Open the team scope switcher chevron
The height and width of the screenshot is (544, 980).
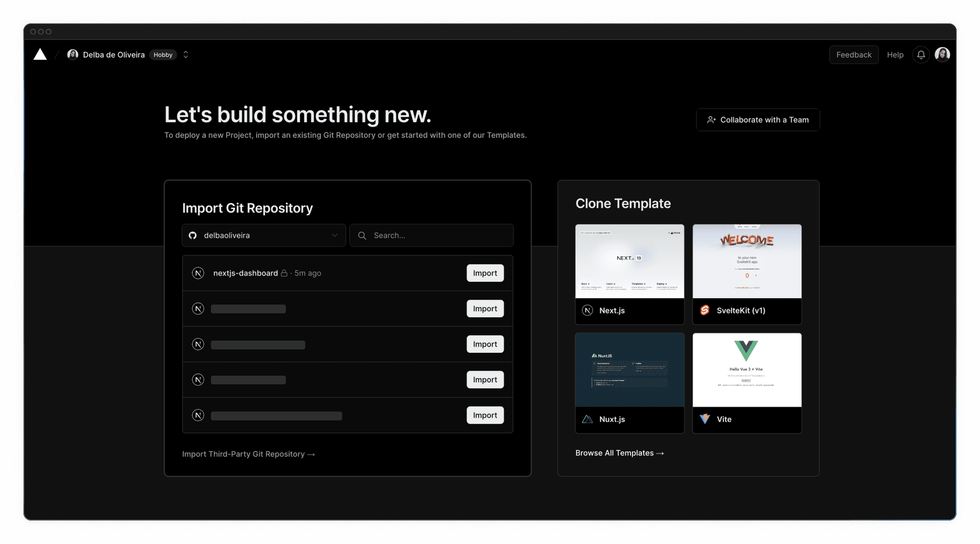click(186, 54)
